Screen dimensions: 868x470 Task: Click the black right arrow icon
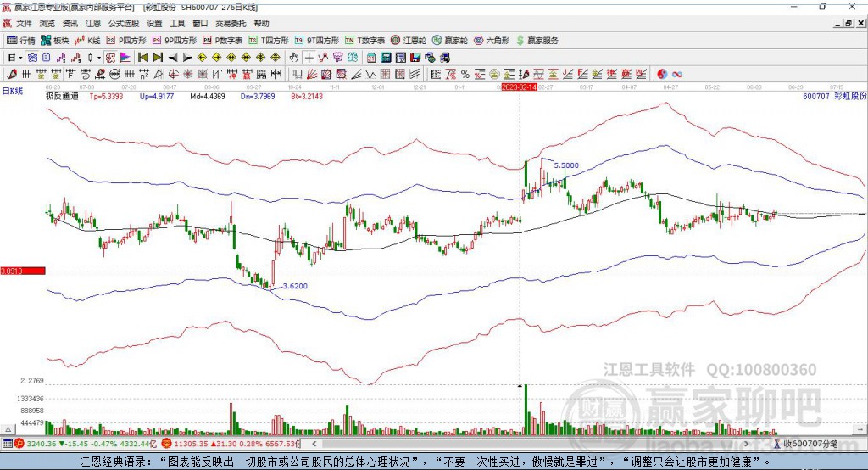(187, 58)
